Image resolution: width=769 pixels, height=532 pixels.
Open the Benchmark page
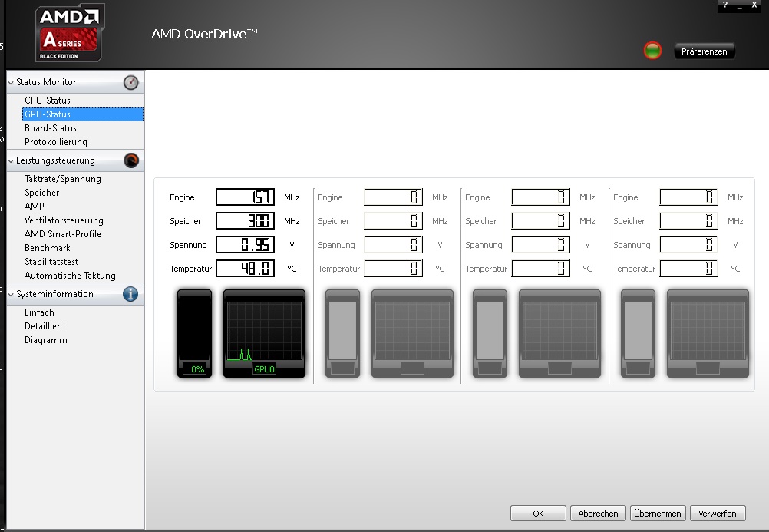48,248
